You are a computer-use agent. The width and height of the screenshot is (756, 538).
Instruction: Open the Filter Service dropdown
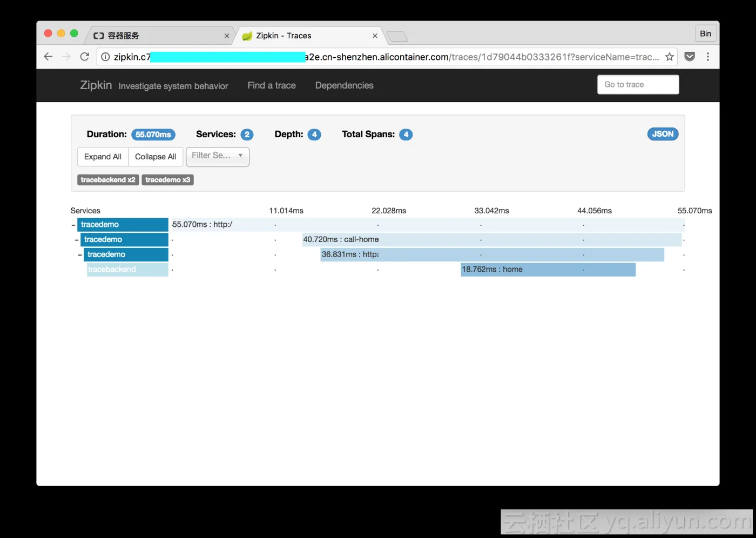218,156
